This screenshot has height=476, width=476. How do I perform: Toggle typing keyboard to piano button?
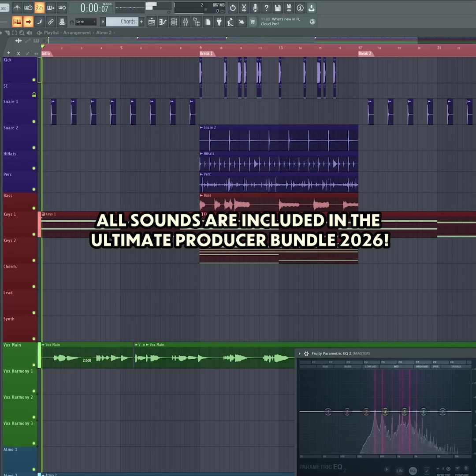[x=17, y=22]
